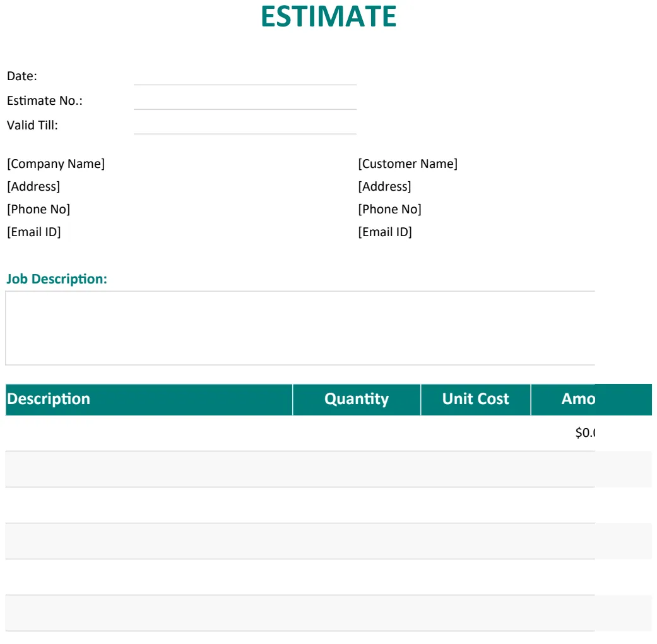
Task: Click the [Email ID] under Company Name
Action: coord(34,232)
